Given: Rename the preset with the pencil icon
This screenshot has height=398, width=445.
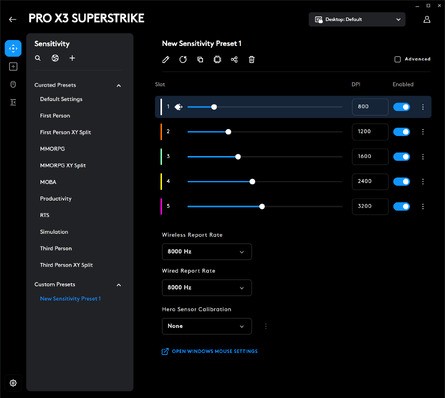Looking at the screenshot, I should coord(166,60).
